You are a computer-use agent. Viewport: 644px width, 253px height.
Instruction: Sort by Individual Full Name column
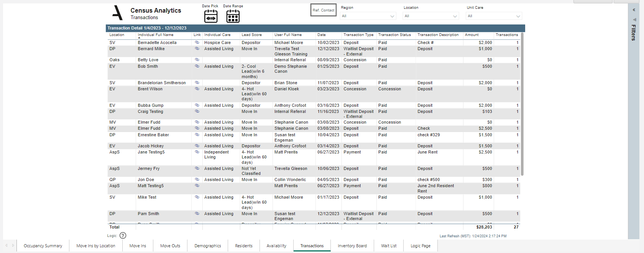pyautogui.click(x=156, y=35)
